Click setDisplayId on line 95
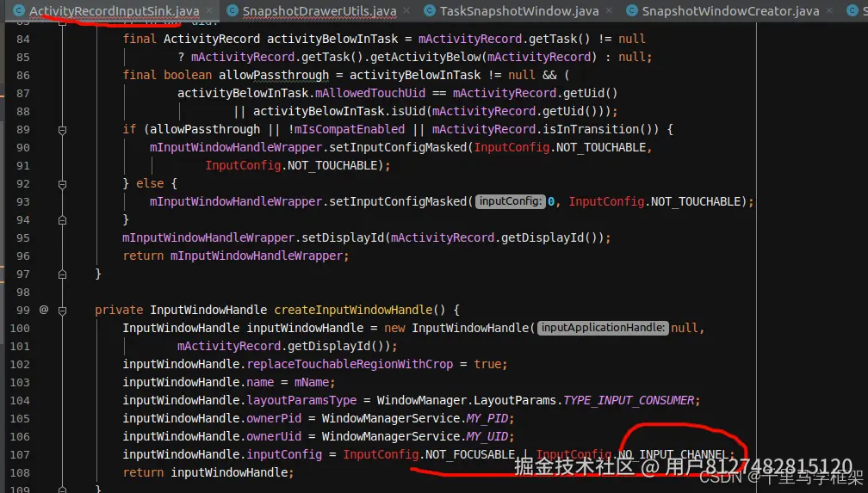The image size is (868, 493). (343, 237)
